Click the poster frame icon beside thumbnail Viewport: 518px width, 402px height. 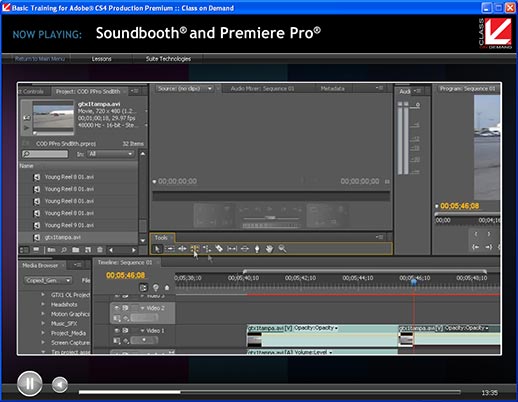(x=26, y=118)
